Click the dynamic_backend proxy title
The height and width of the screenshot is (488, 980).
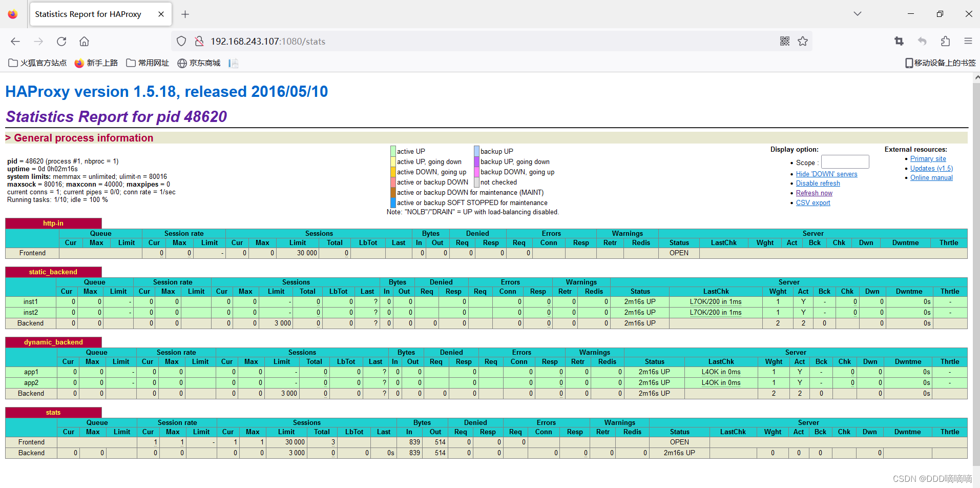pos(53,342)
